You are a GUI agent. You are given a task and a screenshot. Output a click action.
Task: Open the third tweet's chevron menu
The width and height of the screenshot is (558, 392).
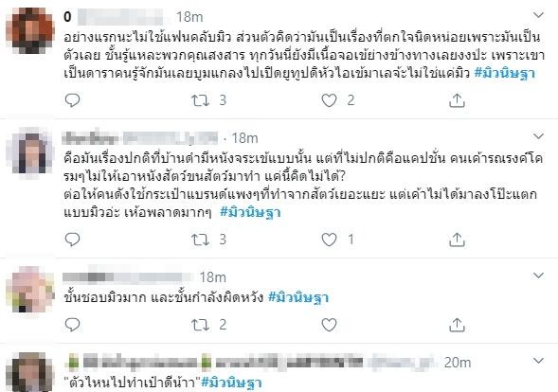coord(538,275)
